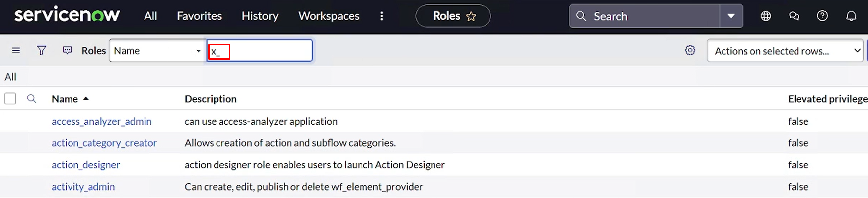Open the activity stream comment icon

(x=68, y=50)
